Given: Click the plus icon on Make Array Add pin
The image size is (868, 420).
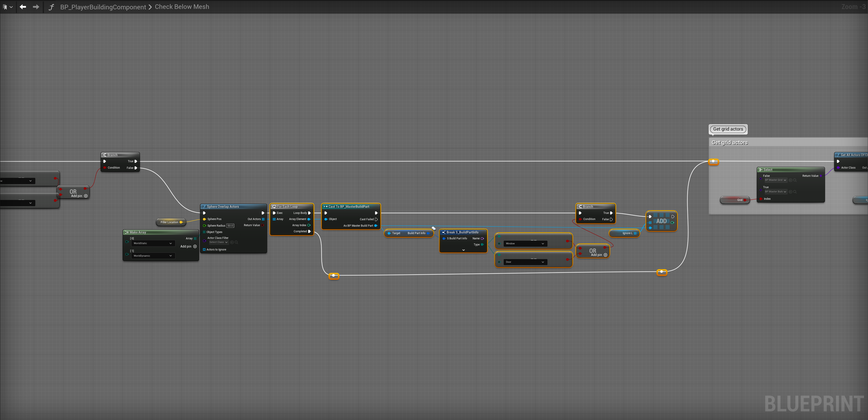Looking at the screenshot, I should (x=195, y=246).
